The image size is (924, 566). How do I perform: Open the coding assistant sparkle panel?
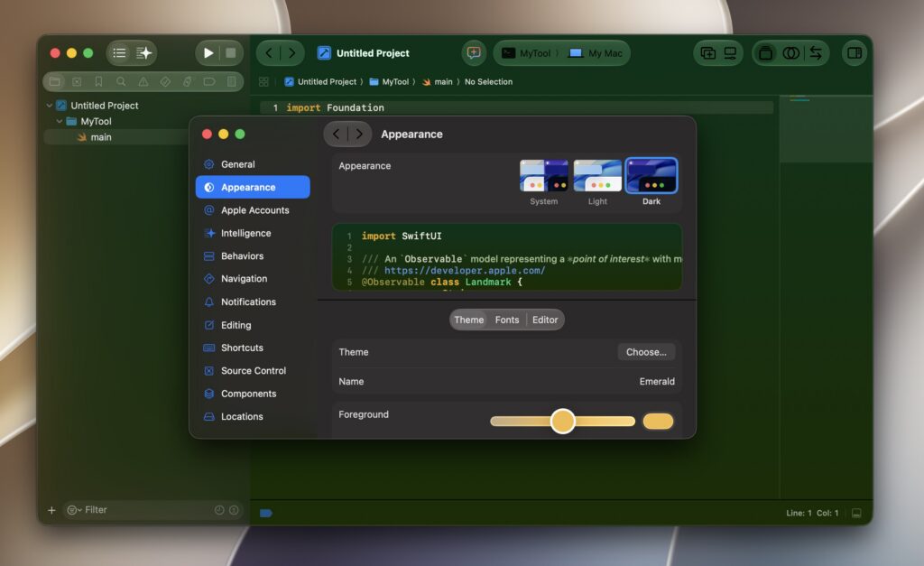(143, 53)
